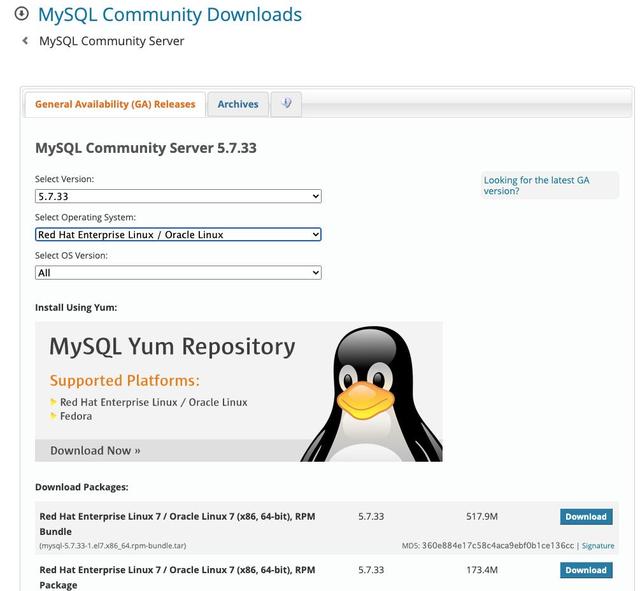This screenshot has width=640, height=591.
Task: Switch to the Archives tab
Action: (x=238, y=104)
